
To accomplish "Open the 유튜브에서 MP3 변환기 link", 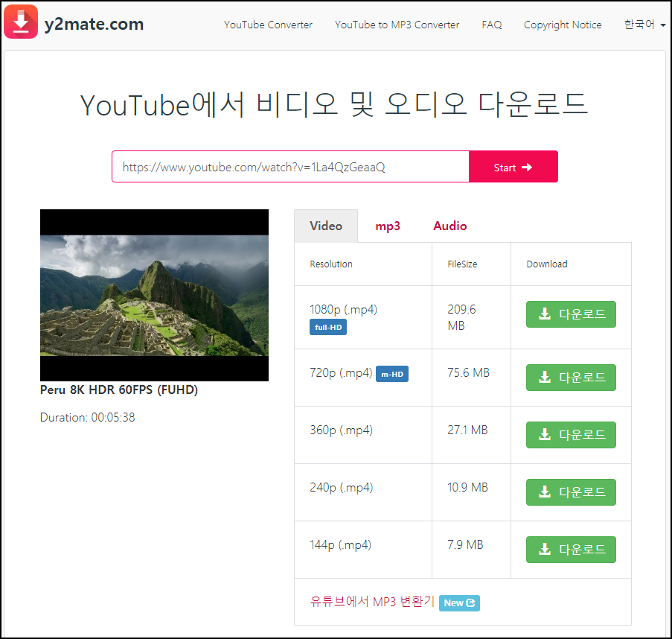I will click(x=372, y=602).
